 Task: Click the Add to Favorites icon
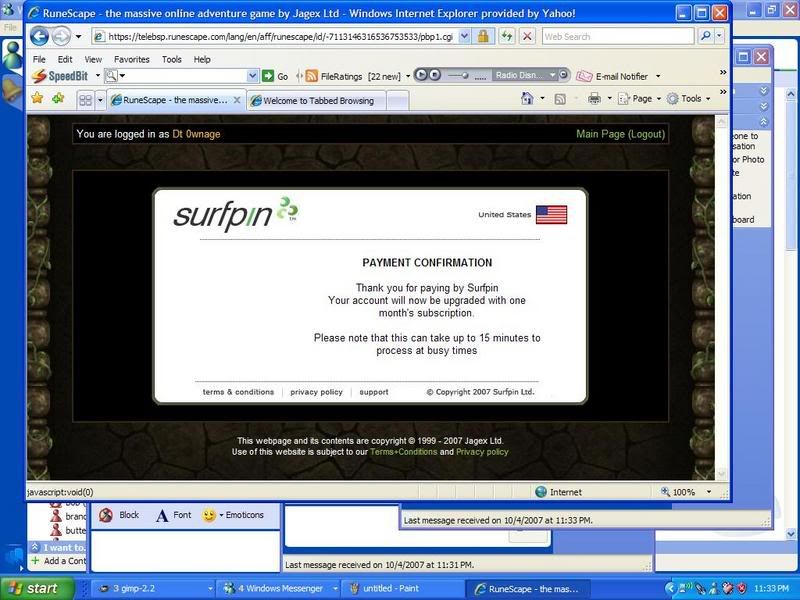(x=58, y=98)
